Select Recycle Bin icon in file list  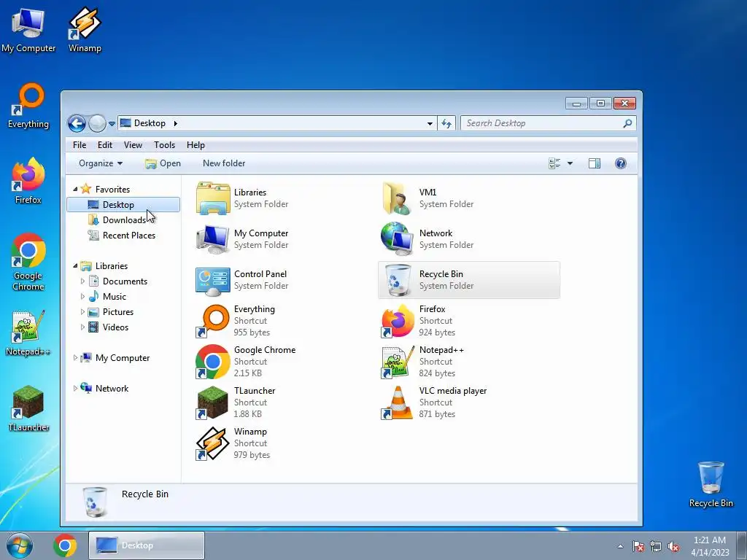point(398,280)
